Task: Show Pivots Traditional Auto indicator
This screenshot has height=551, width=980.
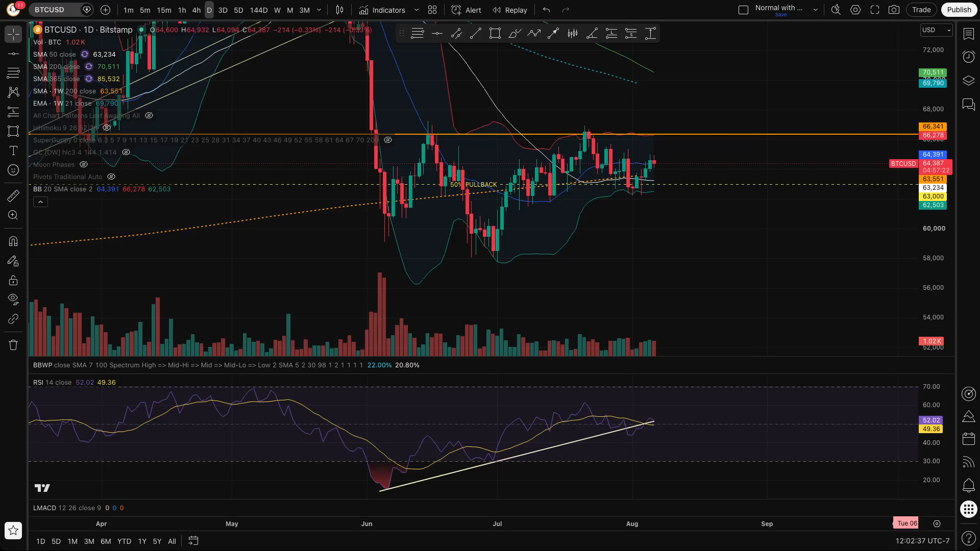Action: 111,177
